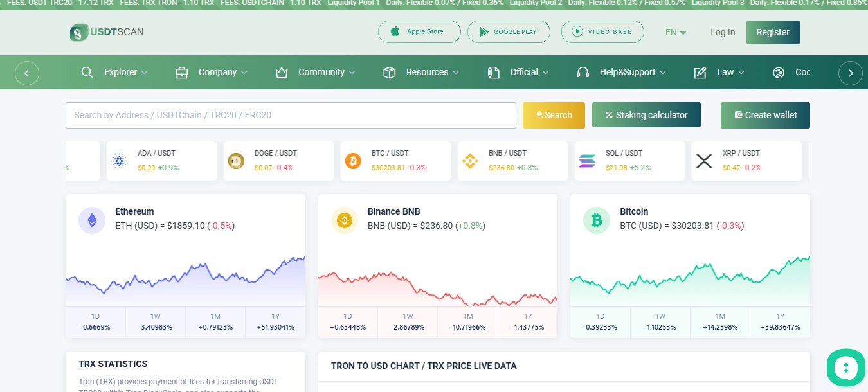
Task: Open the Explorer menu
Action: (x=126, y=72)
